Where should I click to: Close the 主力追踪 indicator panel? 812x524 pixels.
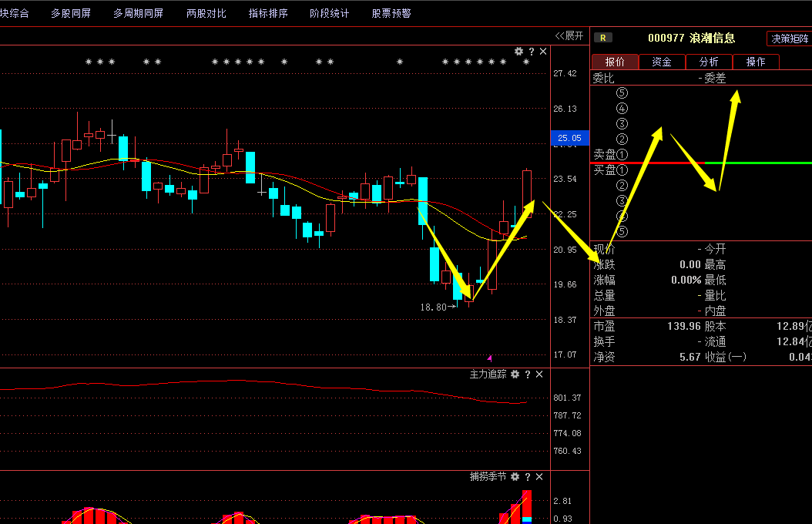(x=539, y=375)
